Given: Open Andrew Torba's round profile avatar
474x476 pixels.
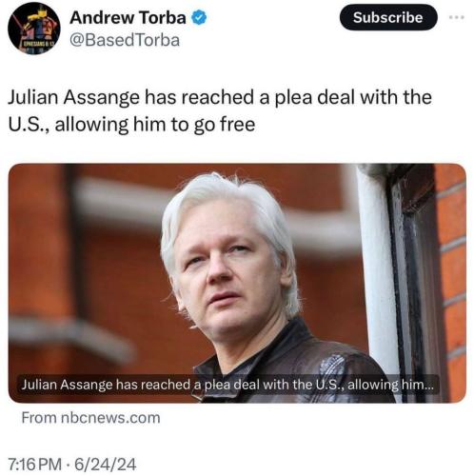Looking at the screenshot, I should pos(34,29).
